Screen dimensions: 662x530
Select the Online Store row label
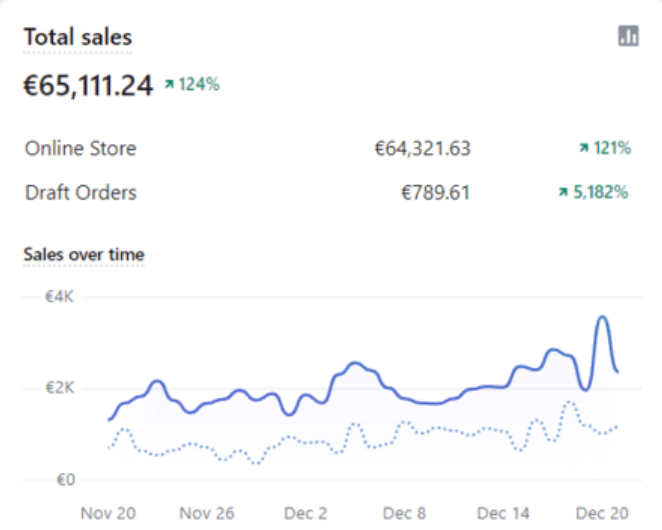point(81,149)
